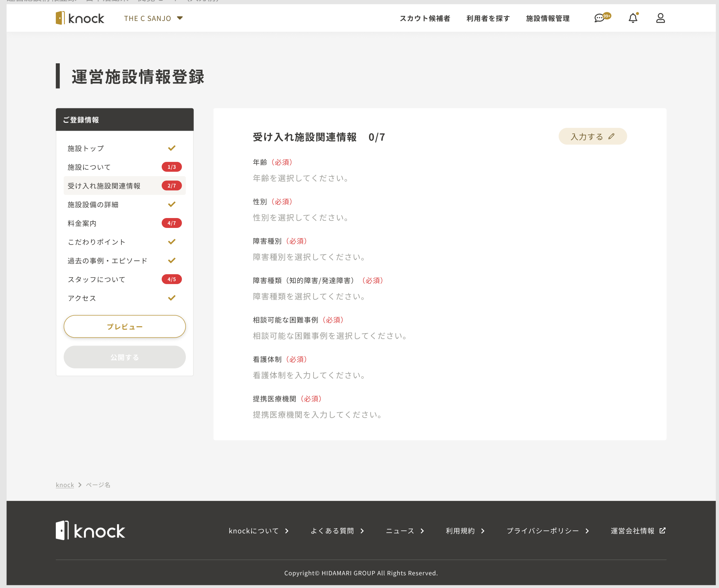Open the 利用規約 footer link

(x=465, y=531)
